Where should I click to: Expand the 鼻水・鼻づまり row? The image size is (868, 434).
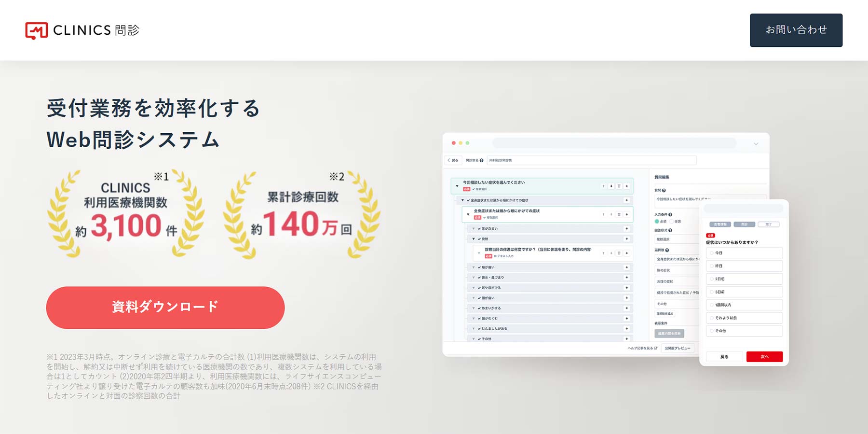(474, 278)
